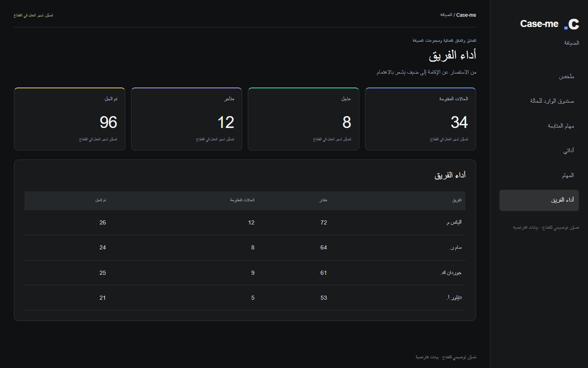Click resolved value 24 in سام ر. row
This screenshot has width=588, height=368.
(102, 248)
